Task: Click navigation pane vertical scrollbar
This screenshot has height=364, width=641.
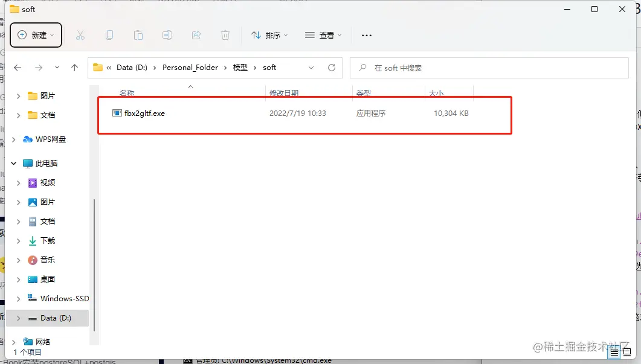Action: [x=94, y=265]
